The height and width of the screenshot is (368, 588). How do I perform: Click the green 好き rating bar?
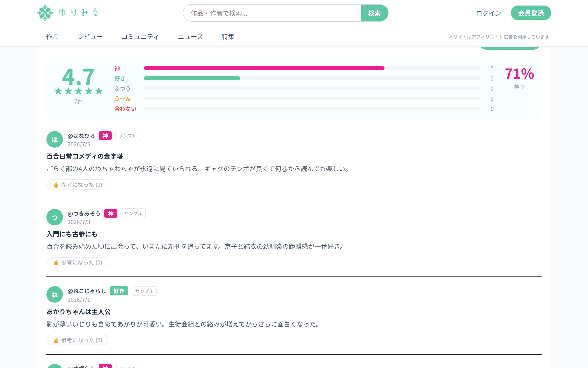[192, 78]
